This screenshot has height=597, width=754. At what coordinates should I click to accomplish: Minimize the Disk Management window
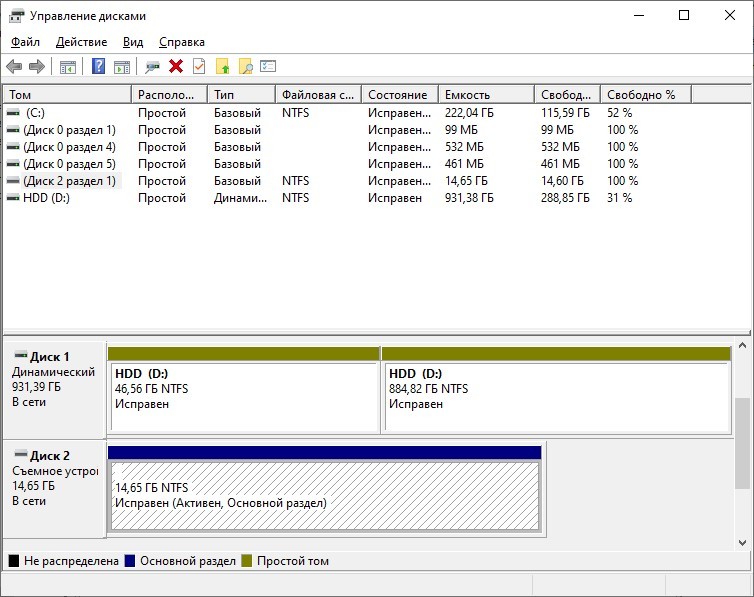click(x=639, y=15)
